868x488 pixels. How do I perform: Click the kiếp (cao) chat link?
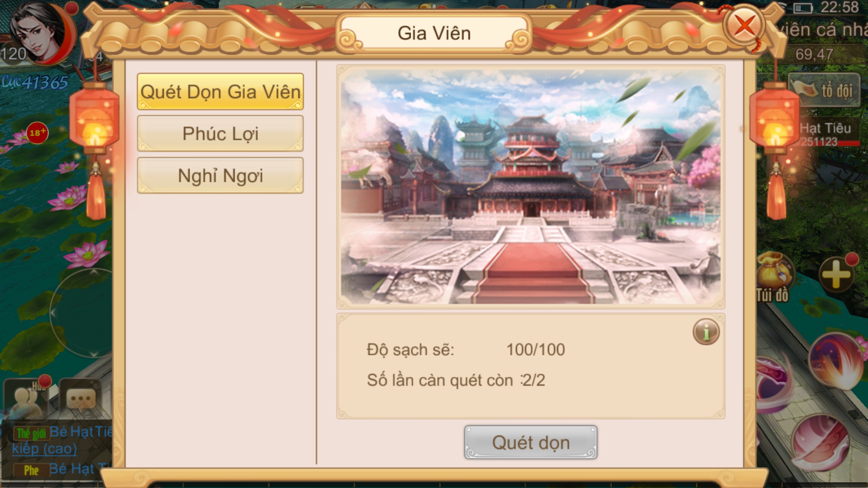[44, 449]
